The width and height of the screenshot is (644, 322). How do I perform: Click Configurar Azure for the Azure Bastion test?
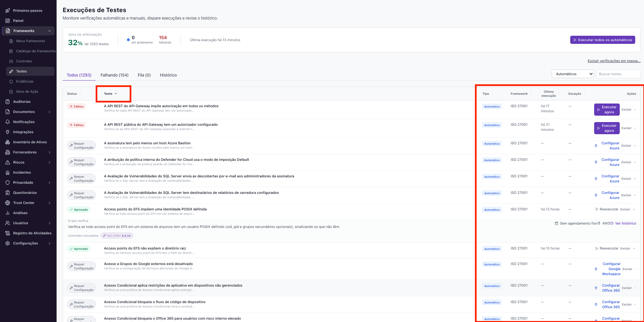coord(608,146)
